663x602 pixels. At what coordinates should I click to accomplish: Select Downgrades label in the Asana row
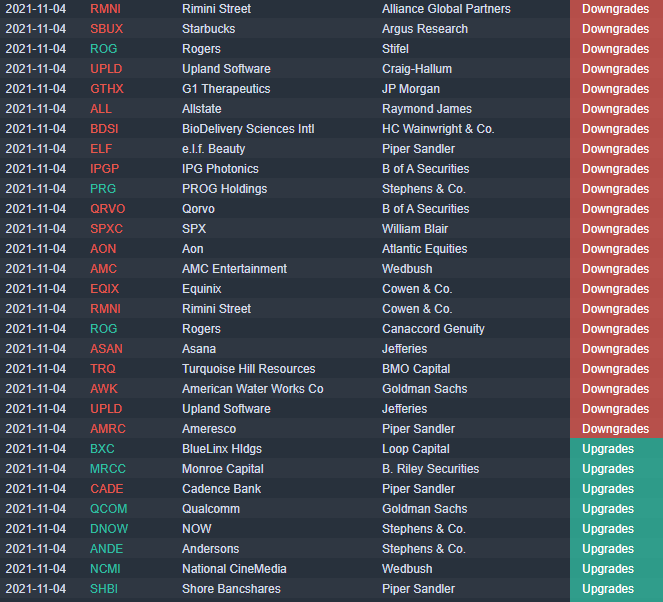pyautogui.click(x=615, y=349)
